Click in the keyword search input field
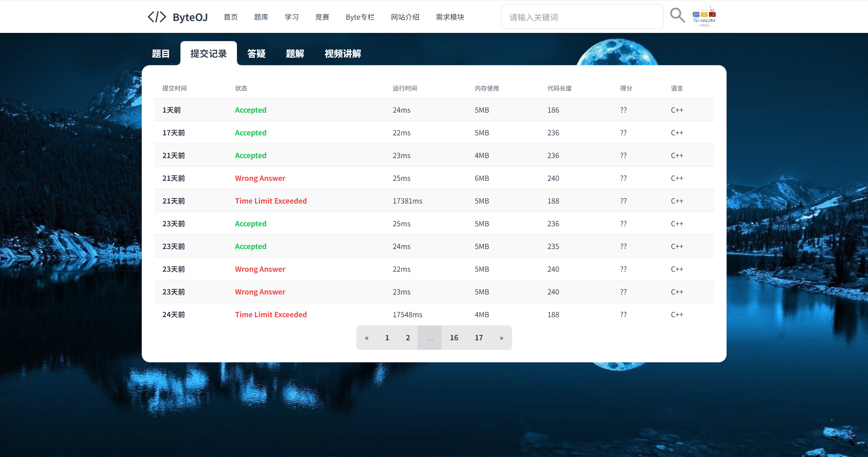This screenshot has height=457, width=868. coord(582,17)
